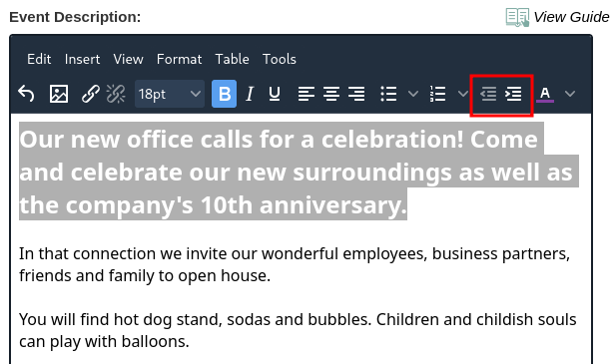Increase indent of selected text
Screen dimensions: 615x364
pos(513,94)
